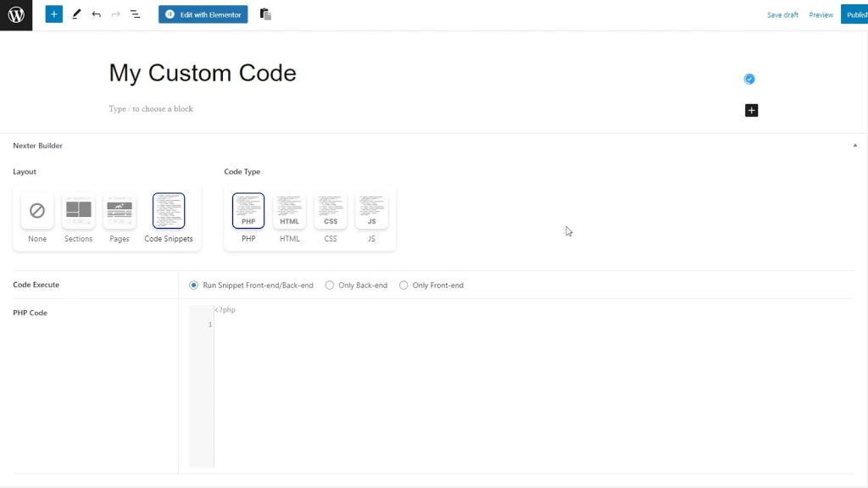Screen dimensions: 868x488
Task: Select the pencil editing tool icon
Action: [75, 14]
